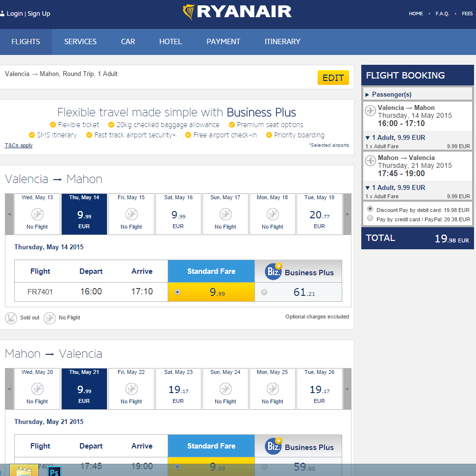Show later return dates after May 26
476x476 pixels.
pyautogui.click(x=347, y=389)
